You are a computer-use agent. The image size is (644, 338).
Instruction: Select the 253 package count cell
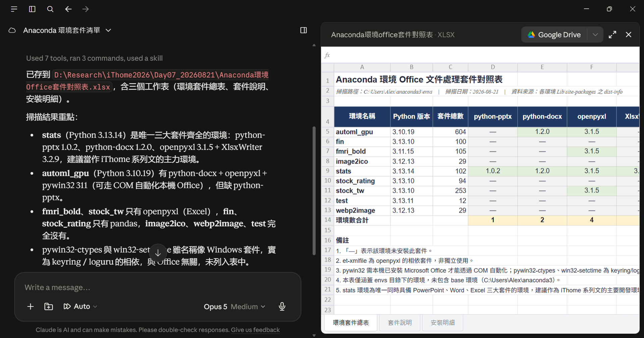coord(450,191)
